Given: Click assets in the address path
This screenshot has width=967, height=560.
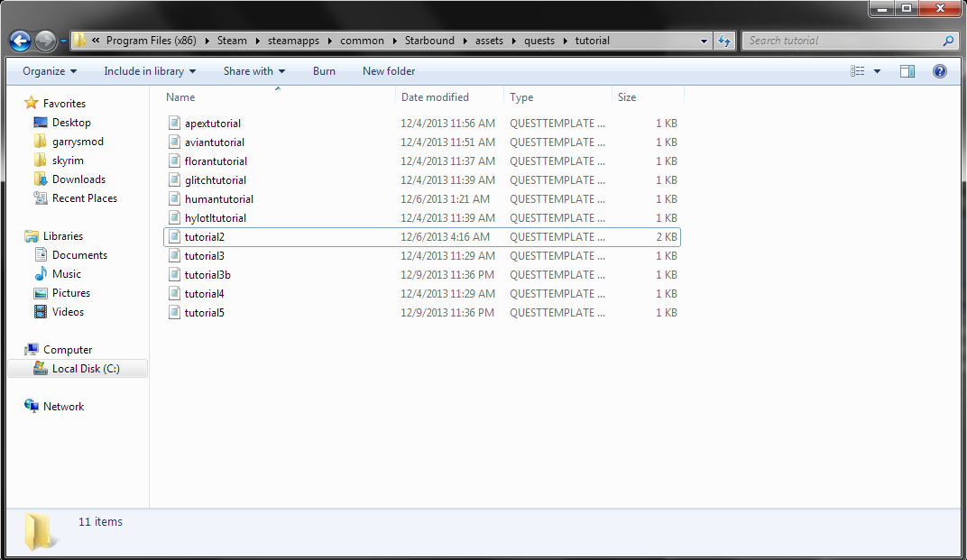Looking at the screenshot, I should [x=489, y=41].
